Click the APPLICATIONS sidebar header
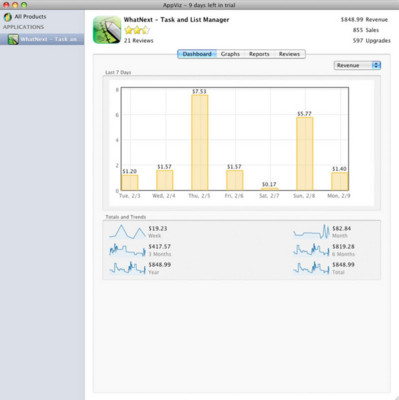399x400 pixels. tap(23, 27)
